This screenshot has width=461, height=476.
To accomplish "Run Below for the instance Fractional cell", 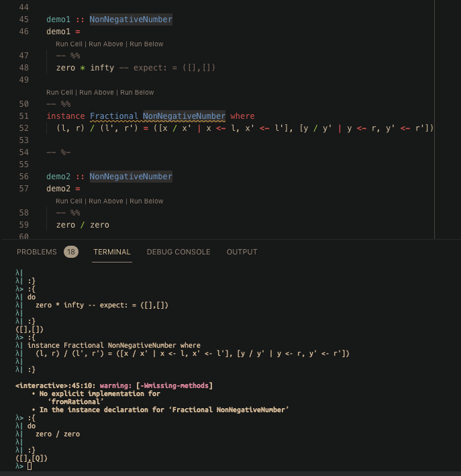I will (137, 92).
